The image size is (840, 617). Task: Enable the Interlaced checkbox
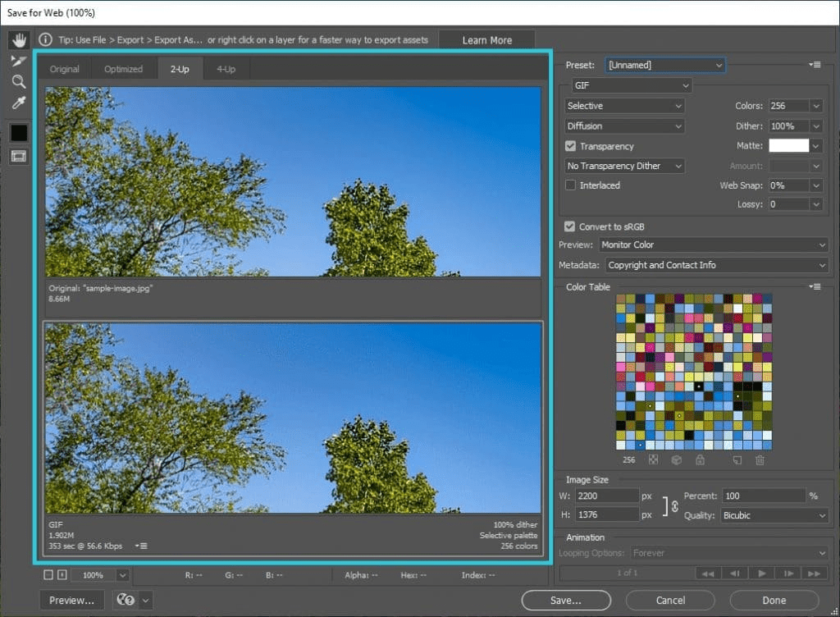tap(571, 185)
